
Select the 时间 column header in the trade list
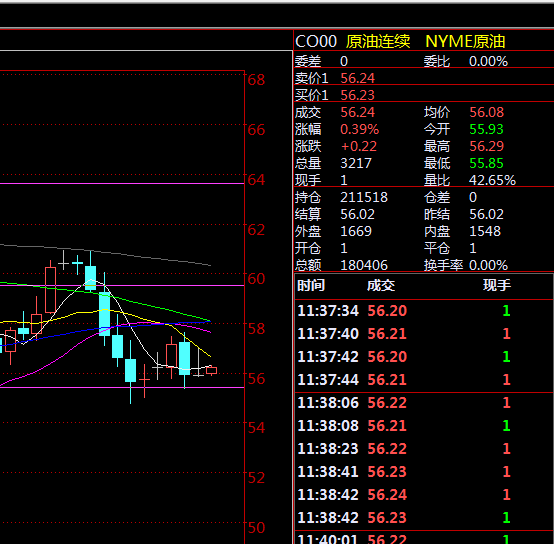[x=311, y=285]
